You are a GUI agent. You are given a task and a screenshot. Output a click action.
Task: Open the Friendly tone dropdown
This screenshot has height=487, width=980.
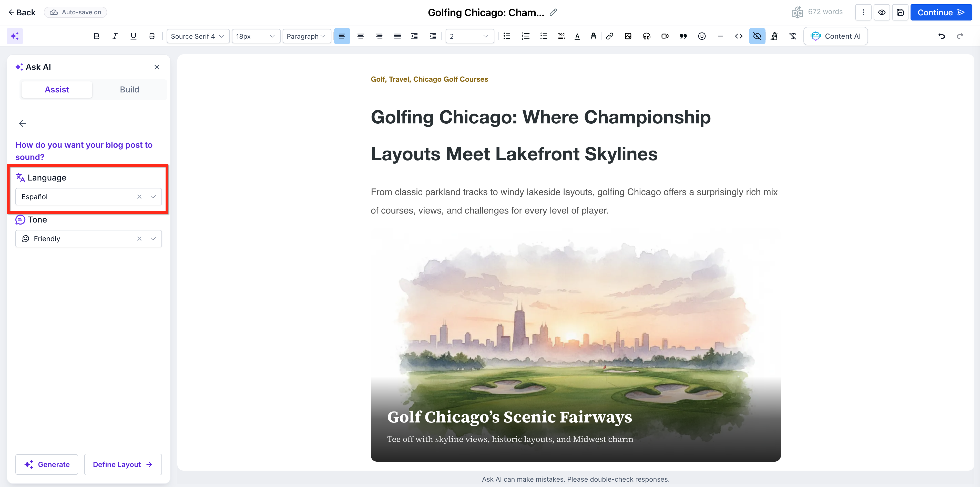coord(153,239)
